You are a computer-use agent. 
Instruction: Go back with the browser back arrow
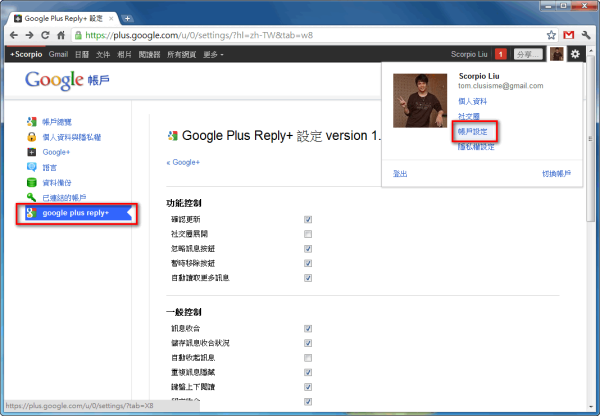click(14, 35)
